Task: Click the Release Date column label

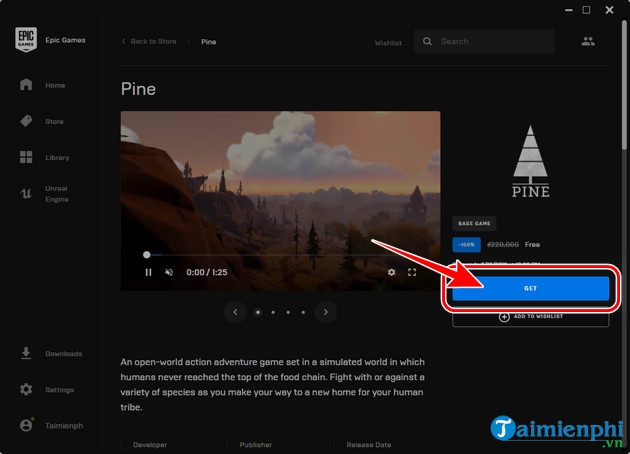Action: pos(368,445)
